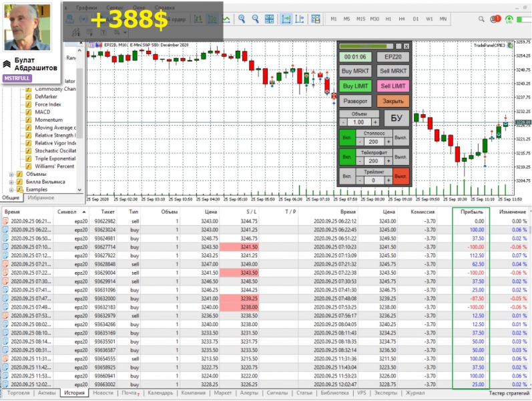Image resolution: width=532 pixels, height=401 pixels.
Task: Expand the Билла Вильямса folder
Action: (x=11, y=182)
